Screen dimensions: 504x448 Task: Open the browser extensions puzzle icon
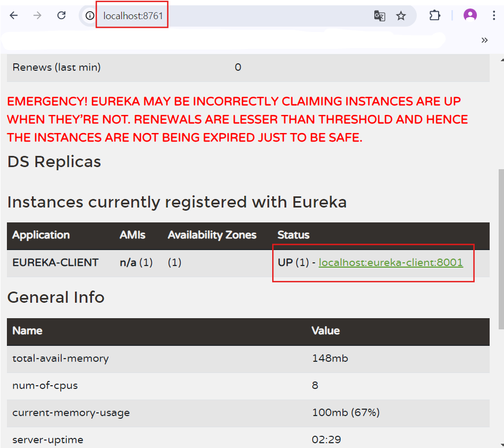[x=434, y=15]
